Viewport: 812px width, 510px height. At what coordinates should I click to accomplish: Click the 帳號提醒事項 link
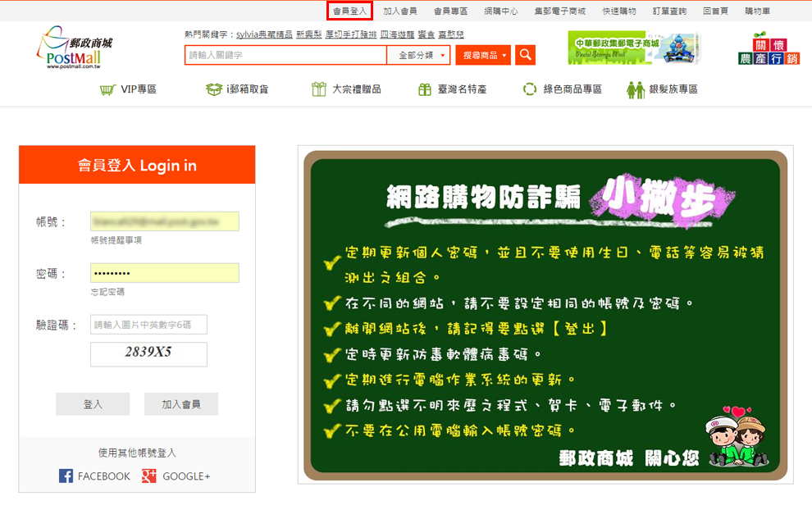pyautogui.click(x=116, y=240)
